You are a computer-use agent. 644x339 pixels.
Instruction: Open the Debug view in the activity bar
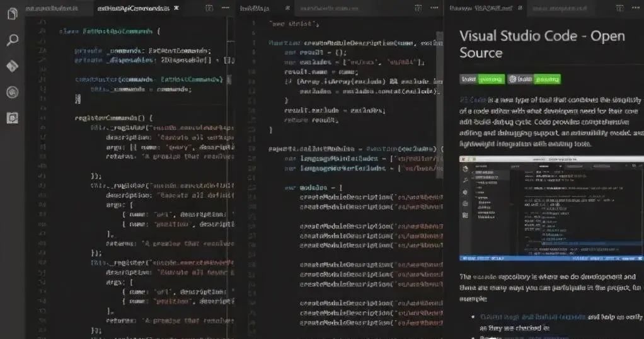tap(13, 92)
